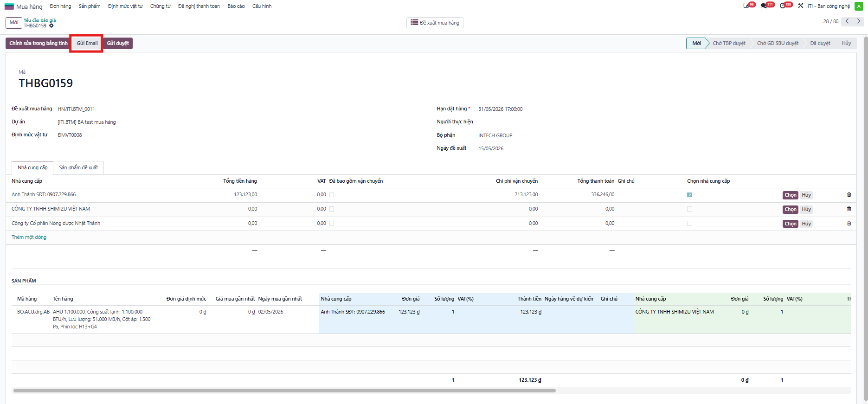Check Chọn nhà cung cấp for SHIMIZU VIỆT NAM

(x=690, y=209)
